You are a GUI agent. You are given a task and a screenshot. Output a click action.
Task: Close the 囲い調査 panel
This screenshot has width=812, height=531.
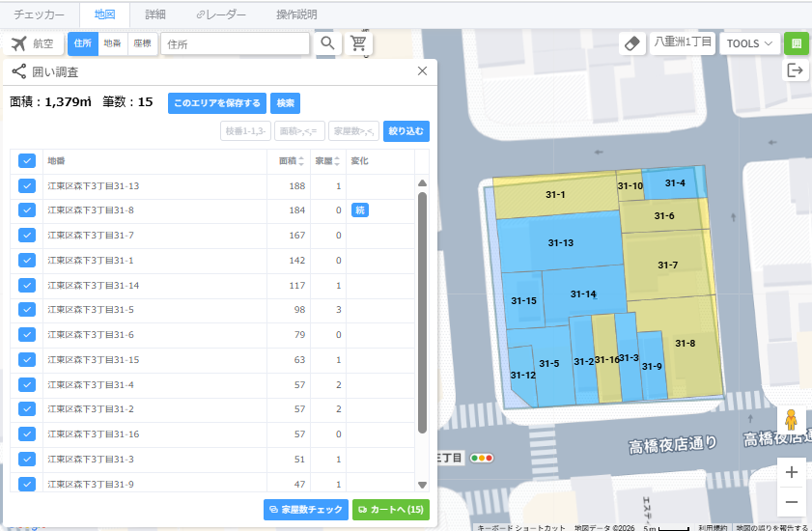(422, 71)
